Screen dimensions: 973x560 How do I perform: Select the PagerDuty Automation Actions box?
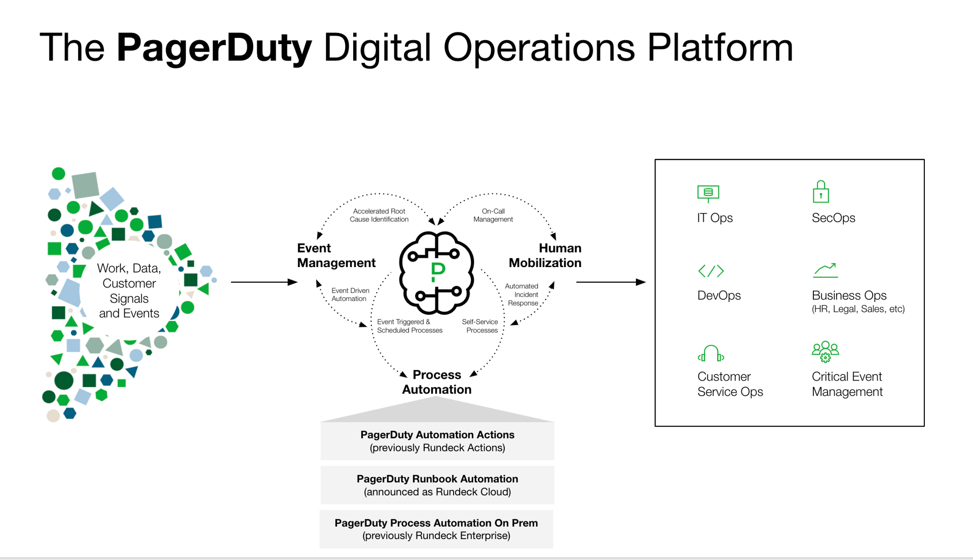tap(437, 441)
